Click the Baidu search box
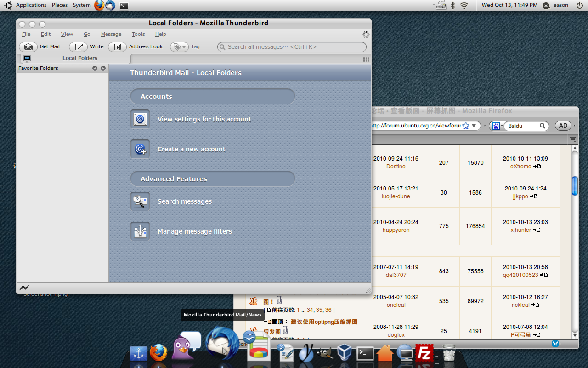The height and width of the screenshot is (368, 588). [523, 126]
